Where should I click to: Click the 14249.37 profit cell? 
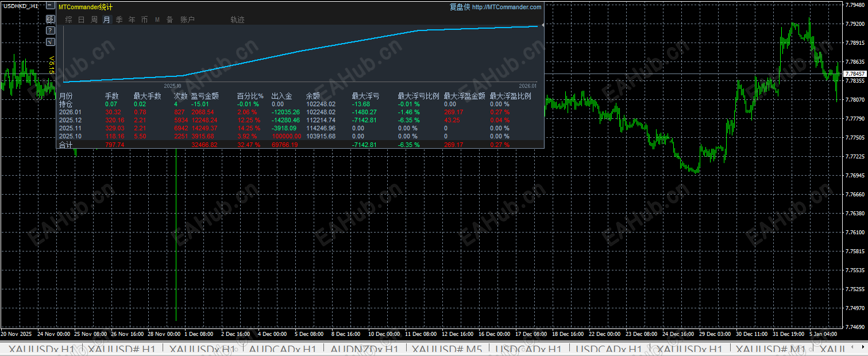click(204, 128)
